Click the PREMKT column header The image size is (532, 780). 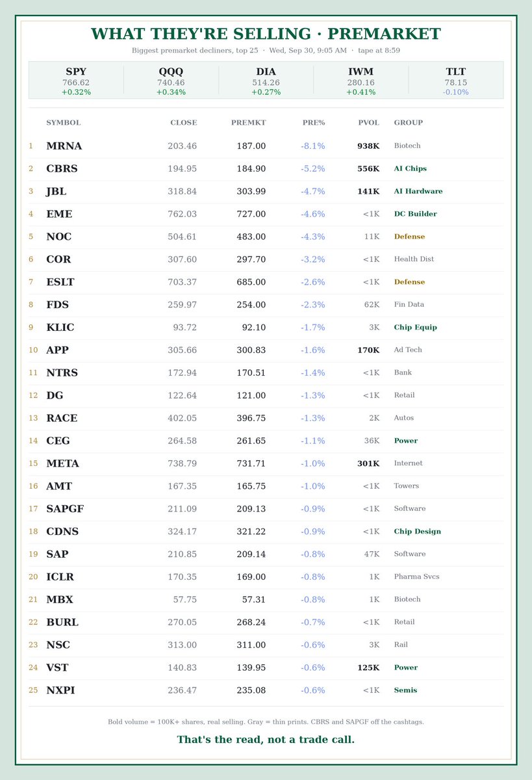pyautogui.click(x=248, y=122)
